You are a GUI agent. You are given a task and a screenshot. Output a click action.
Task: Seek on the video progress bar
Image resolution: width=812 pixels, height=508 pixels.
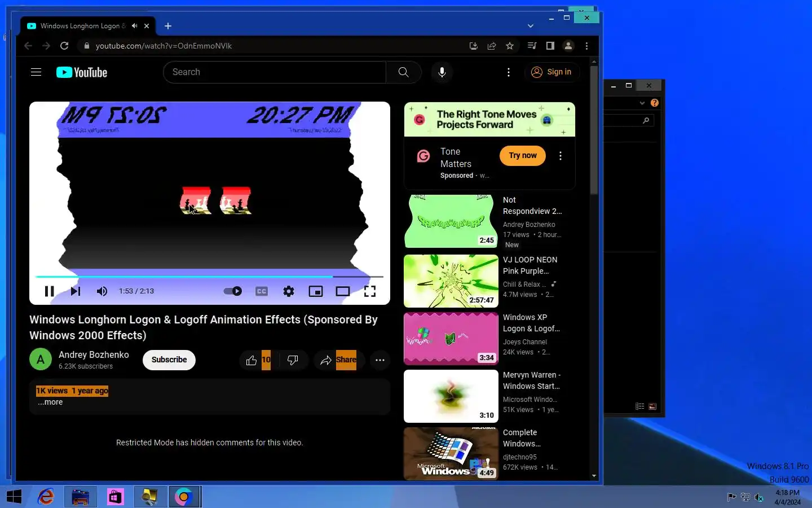[x=209, y=277]
